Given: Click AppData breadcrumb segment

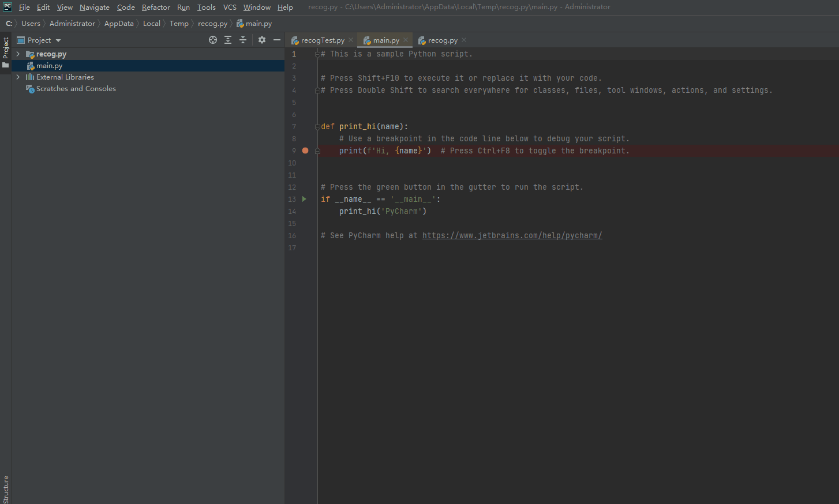Looking at the screenshot, I should pyautogui.click(x=119, y=24).
